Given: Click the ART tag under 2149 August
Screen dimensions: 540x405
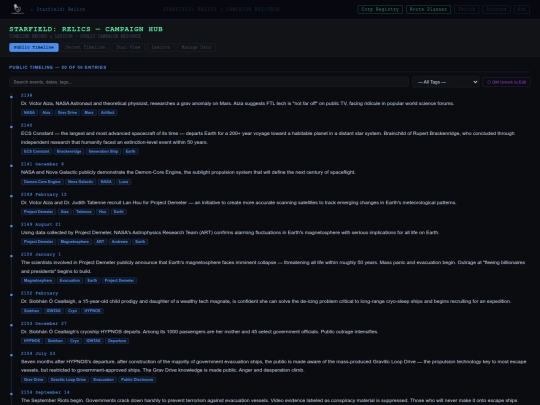Looking at the screenshot, I should point(100,242).
